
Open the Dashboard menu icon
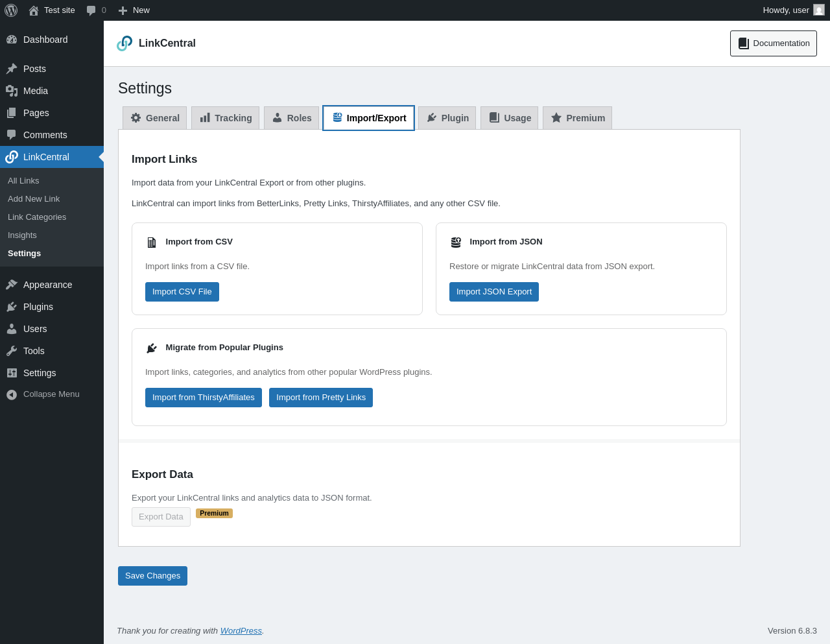click(x=12, y=40)
